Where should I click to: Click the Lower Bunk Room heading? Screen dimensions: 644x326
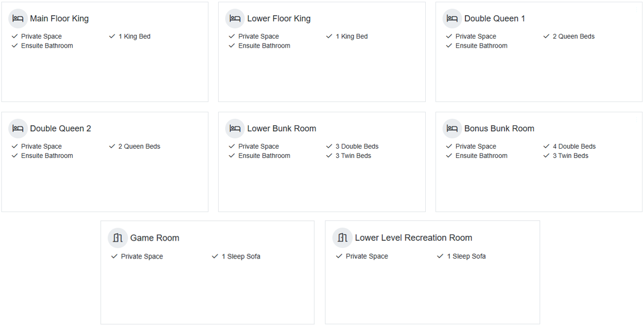tap(281, 129)
